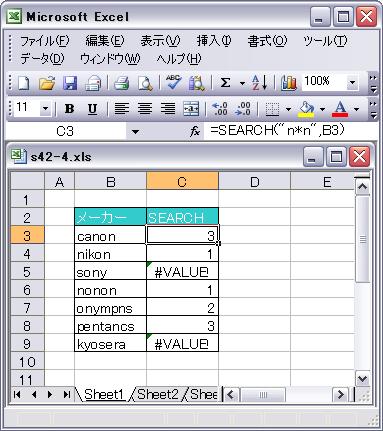Switch to the Sheet2 tab
This screenshot has width=383, height=431.
[158, 395]
